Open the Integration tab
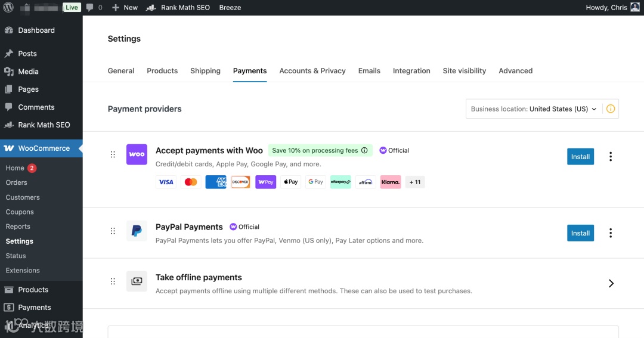The width and height of the screenshot is (644, 338). point(411,70)
